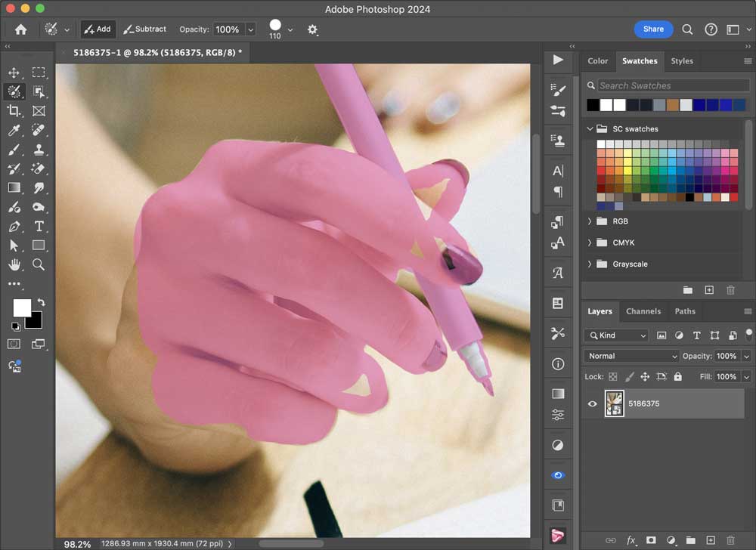The width and height of the screenshot is (756, 550).
Task: Open the brush settings gear icon
Action: (x=312, y=29)
